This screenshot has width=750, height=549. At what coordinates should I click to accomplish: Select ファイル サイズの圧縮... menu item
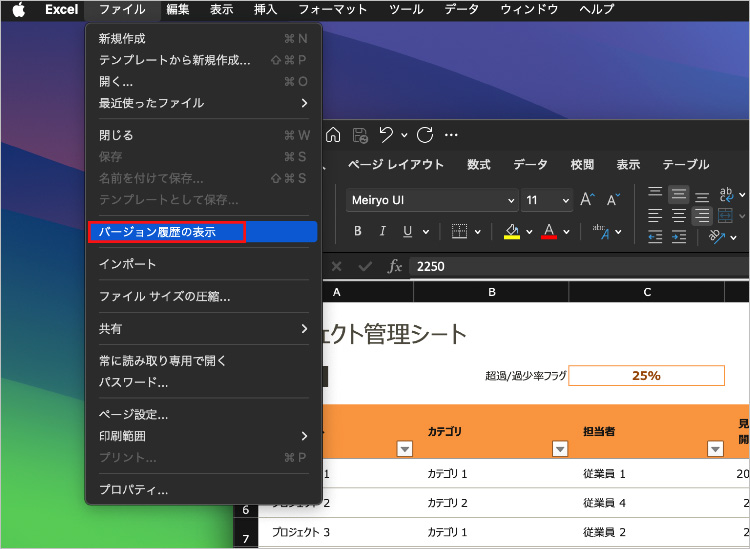[x=204, y=296]
